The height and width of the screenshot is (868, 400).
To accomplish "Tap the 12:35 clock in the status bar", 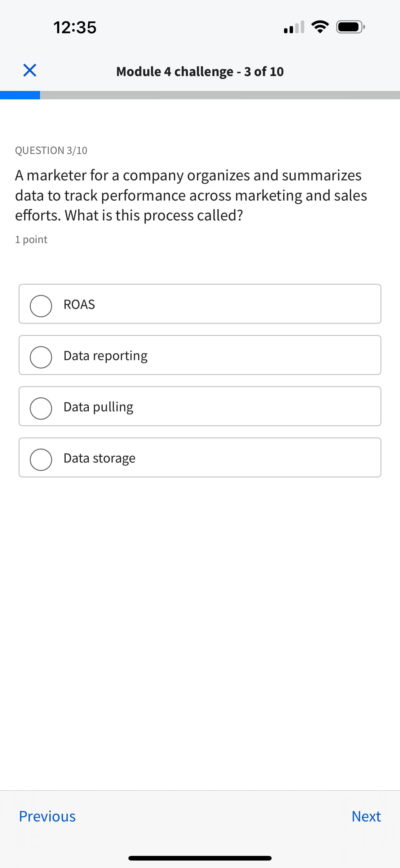I will (x=75, y=27).
